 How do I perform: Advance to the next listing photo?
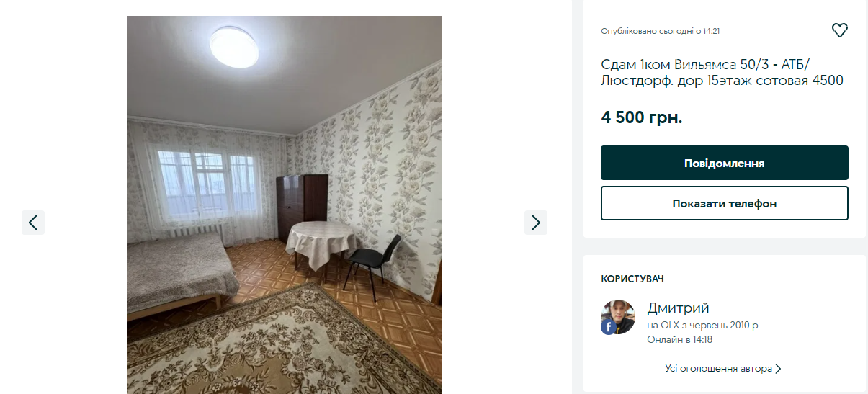[x=536, y=223]
